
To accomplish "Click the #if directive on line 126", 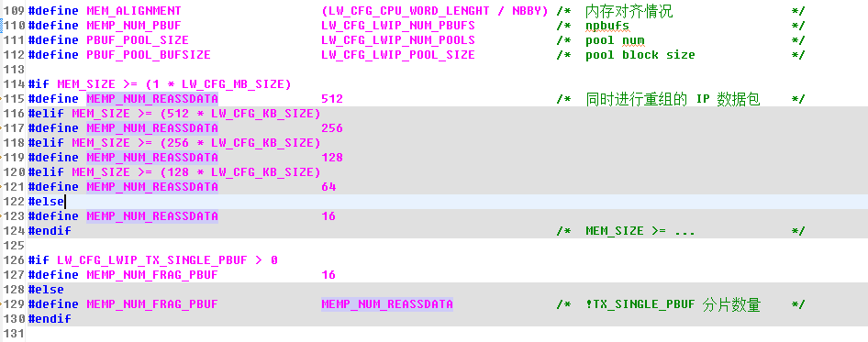I will (x=39, y=260).
